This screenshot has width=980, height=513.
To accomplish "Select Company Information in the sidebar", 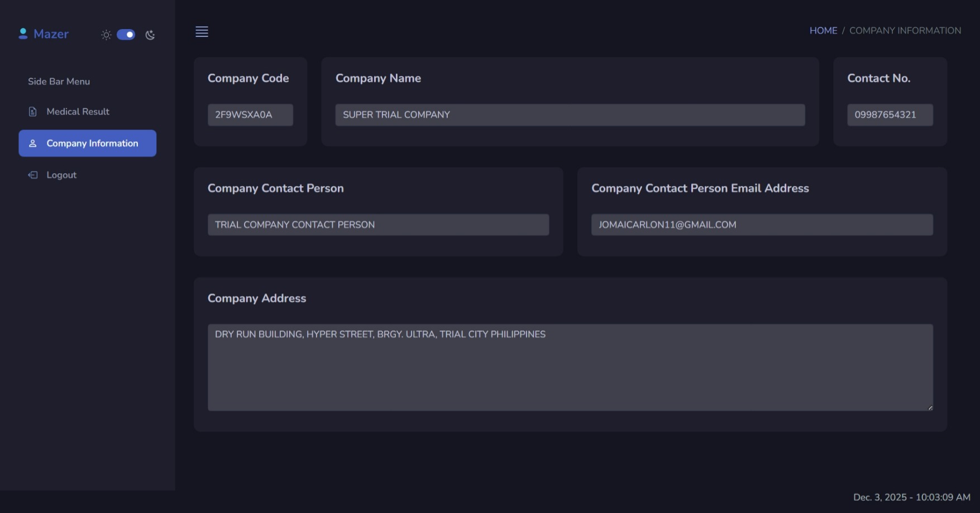I will [x=92, y=144].
